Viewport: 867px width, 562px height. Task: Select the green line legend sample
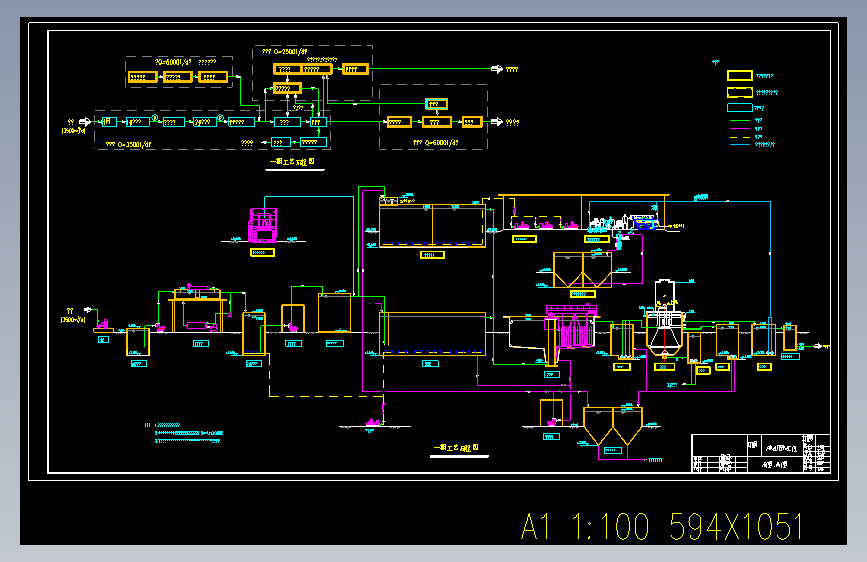[740, 120]
